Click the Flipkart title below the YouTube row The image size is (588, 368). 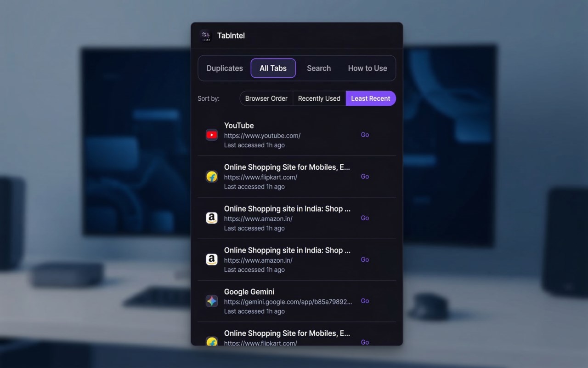(287, 167)
